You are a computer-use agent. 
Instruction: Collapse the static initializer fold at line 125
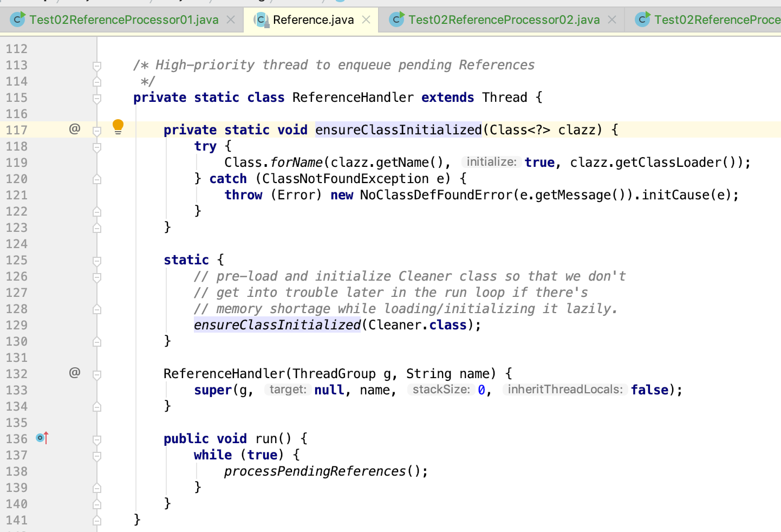click(x=96, y=261)
